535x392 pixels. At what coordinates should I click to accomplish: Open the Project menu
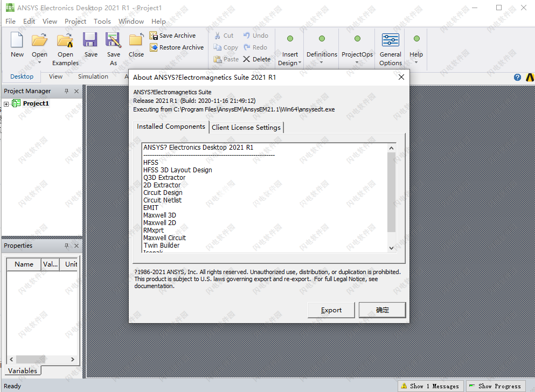point(75,21)
